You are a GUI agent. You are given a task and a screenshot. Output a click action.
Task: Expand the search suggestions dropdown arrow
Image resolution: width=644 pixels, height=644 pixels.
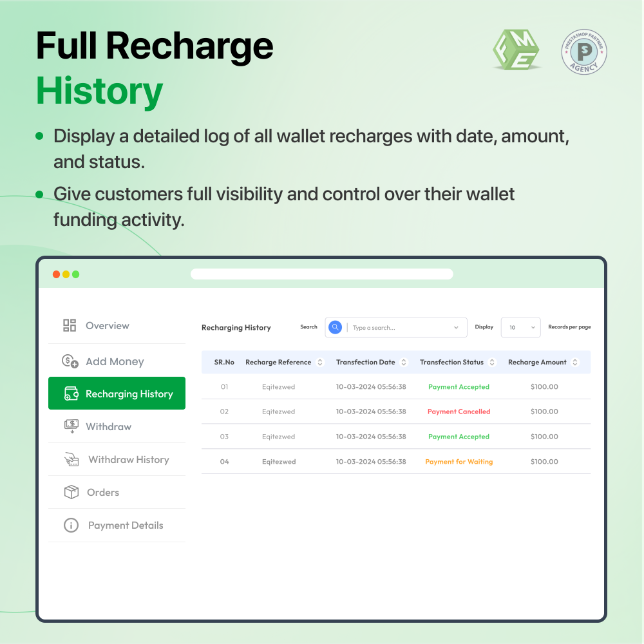click(x=455, y=327)
